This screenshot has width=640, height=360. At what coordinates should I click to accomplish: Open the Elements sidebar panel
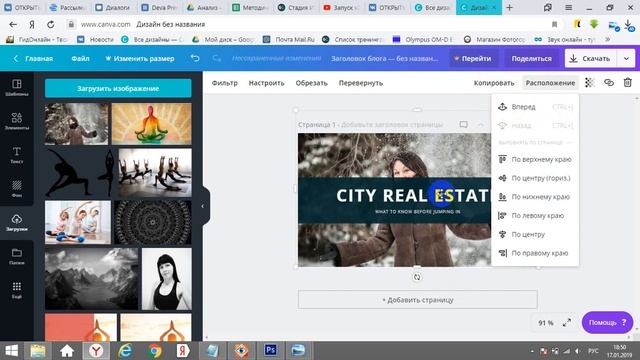17,121
